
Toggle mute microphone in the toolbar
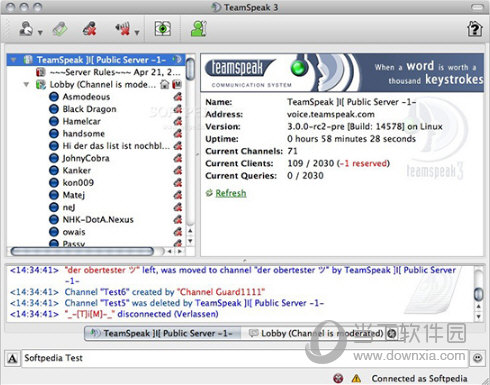click(90, 29)
